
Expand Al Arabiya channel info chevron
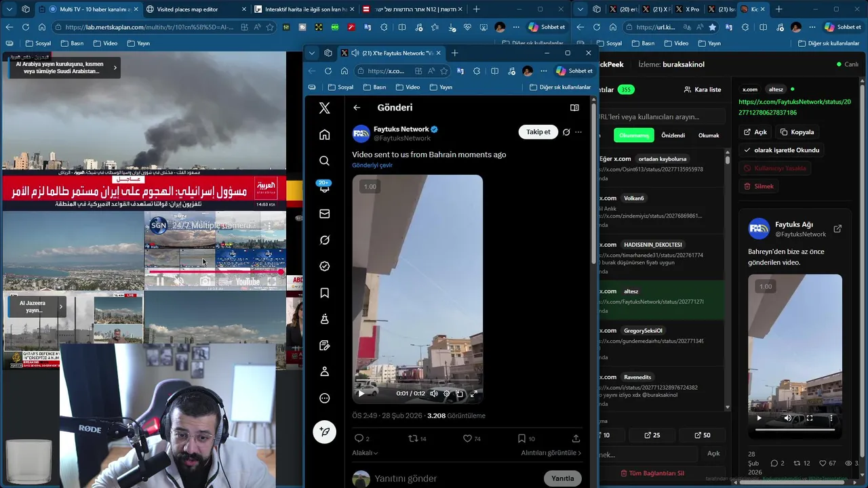115,67
